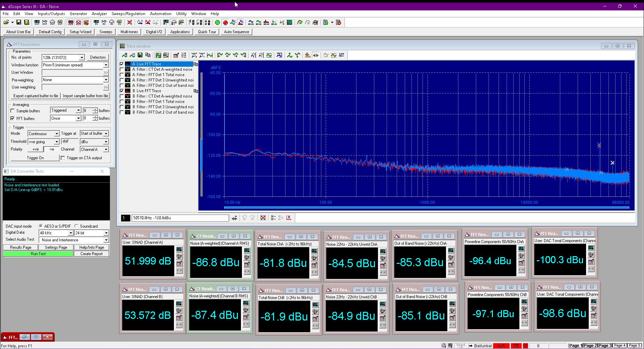The image size is (644, 349).
Task: Click the Save floppy disk toolbar icon
Action: pyautogui.click(x=19, y=22)
